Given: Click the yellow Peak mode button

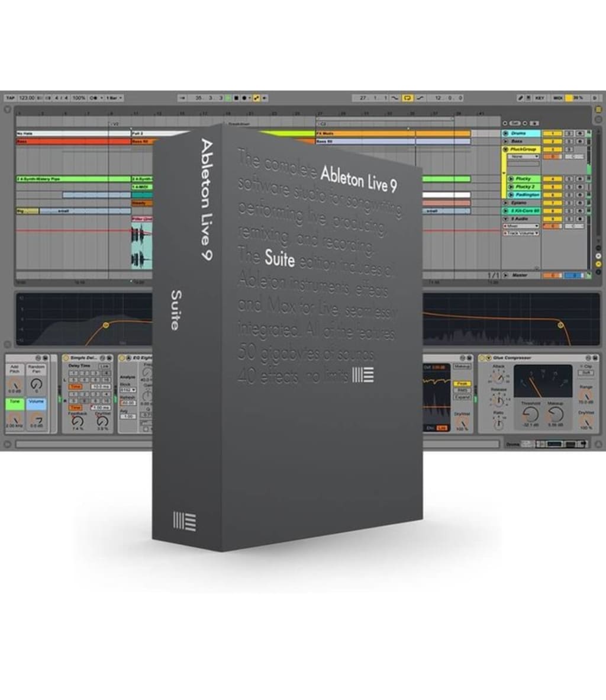Looking at the screenshot, I should tap(462, 384).
